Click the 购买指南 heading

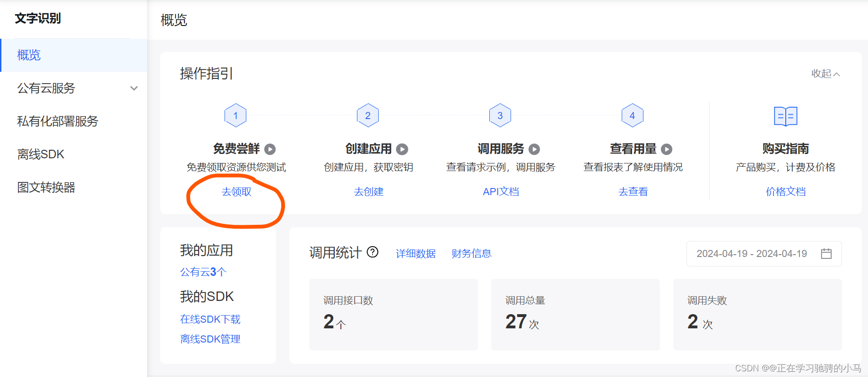(x=786, y=149)
